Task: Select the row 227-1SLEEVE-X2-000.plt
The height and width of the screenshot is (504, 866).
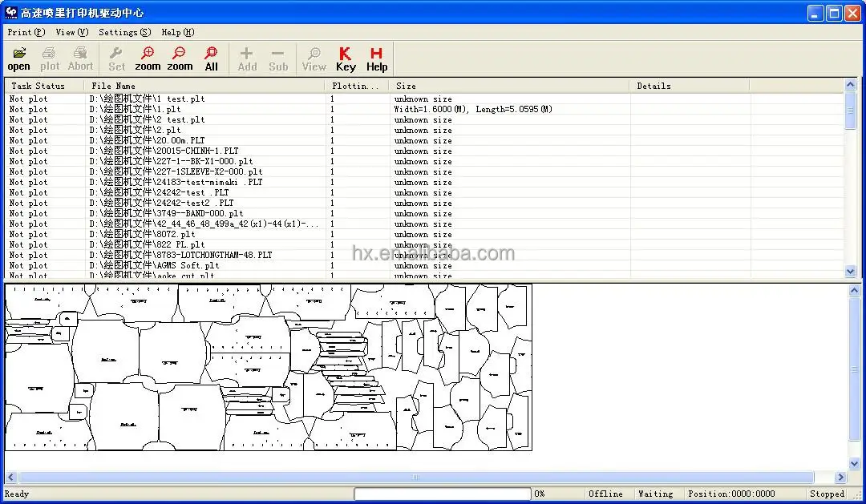Action: [424, 172]
